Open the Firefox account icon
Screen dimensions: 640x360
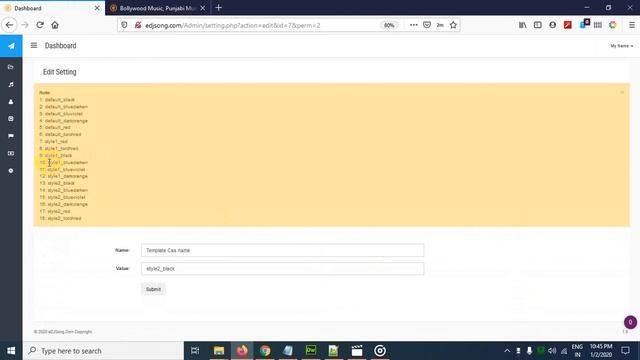553,25
